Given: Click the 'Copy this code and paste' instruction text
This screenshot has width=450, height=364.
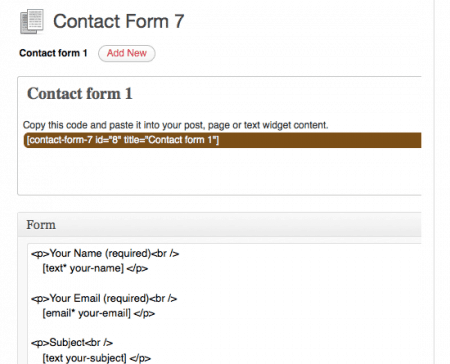Looking at the screenshot, I should [175, 125].
